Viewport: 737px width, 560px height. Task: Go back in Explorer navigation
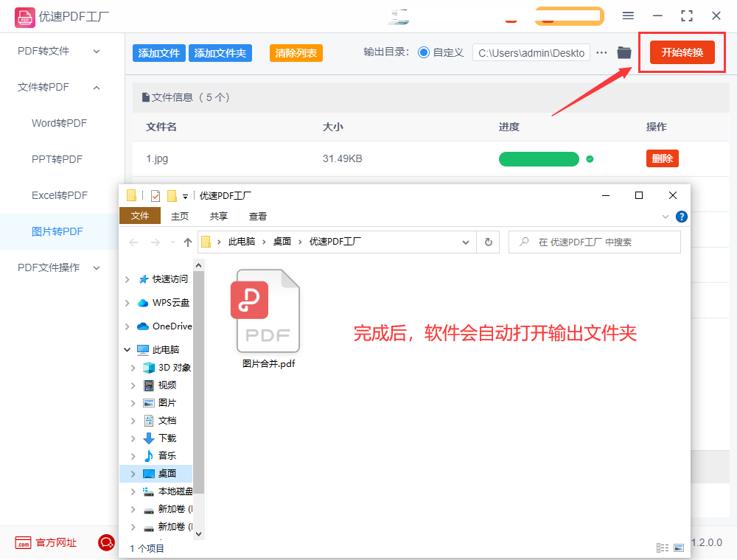point(133,242)
